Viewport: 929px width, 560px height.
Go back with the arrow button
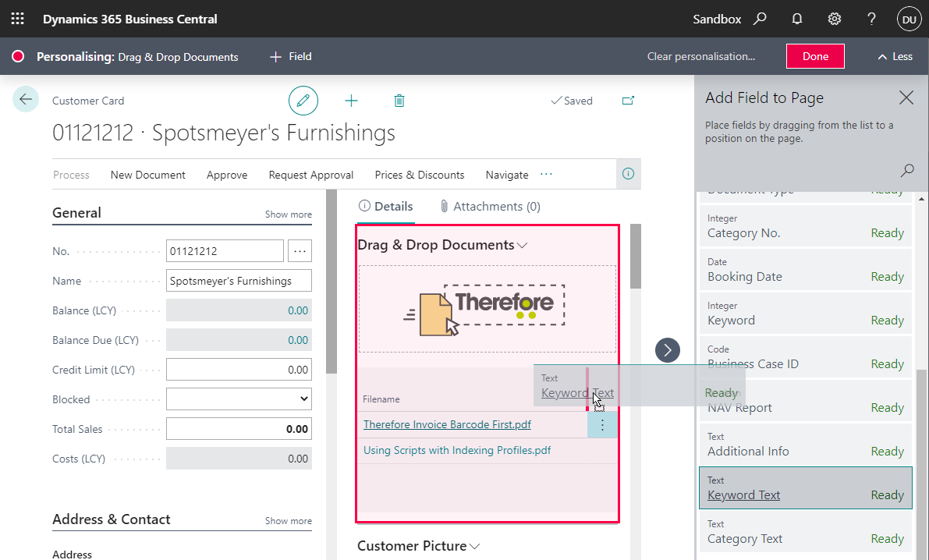click(x=26, y=99)
